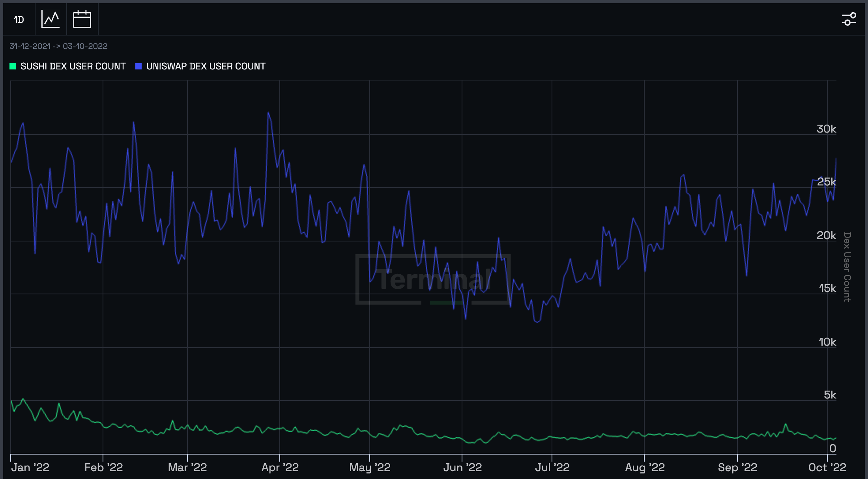Click the Apr '22 x-axis label

point(280,468)
